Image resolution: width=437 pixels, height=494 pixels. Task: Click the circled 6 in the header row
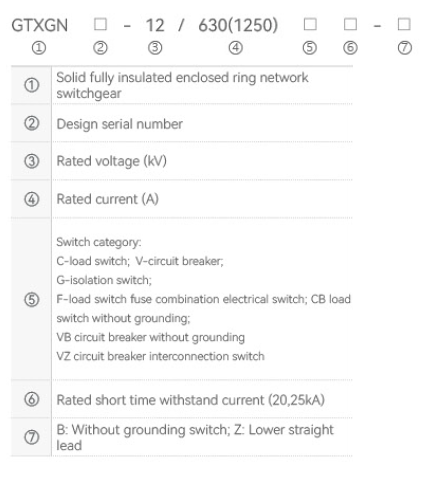350,48
